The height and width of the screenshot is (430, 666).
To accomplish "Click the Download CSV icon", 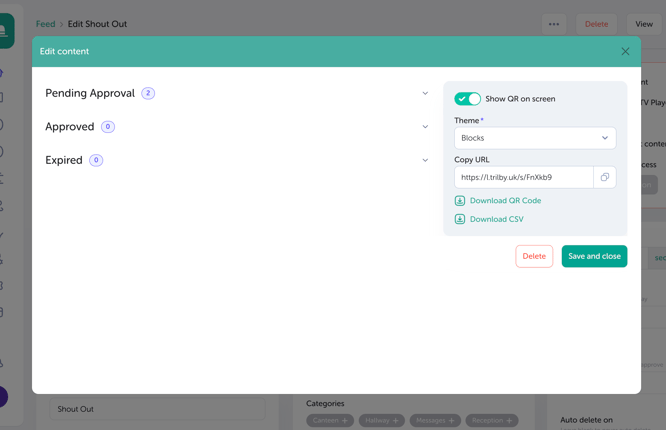I will tap(460, 219).
